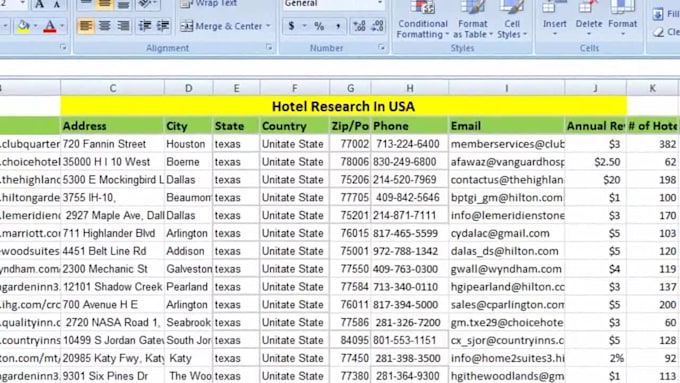The image size is (680, 383).
Task: Select zip cell 84095
Action: [x=350, y=340]
